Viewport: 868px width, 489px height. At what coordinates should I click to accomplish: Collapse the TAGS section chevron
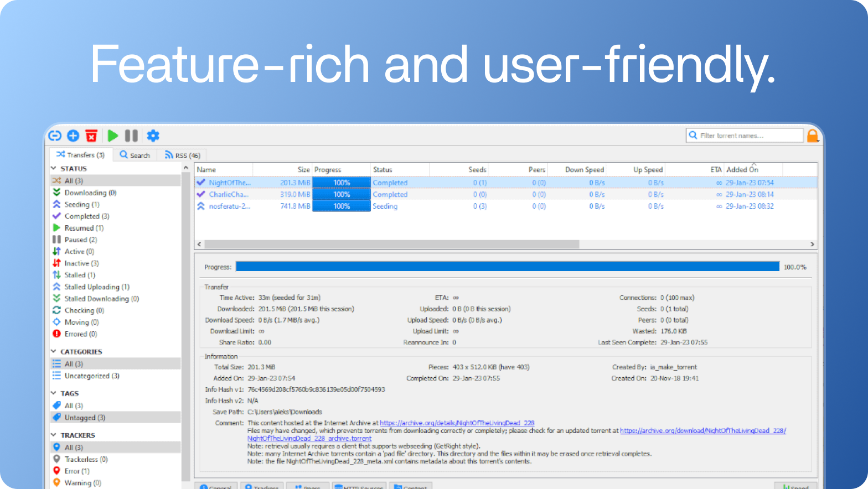(54, 393)
